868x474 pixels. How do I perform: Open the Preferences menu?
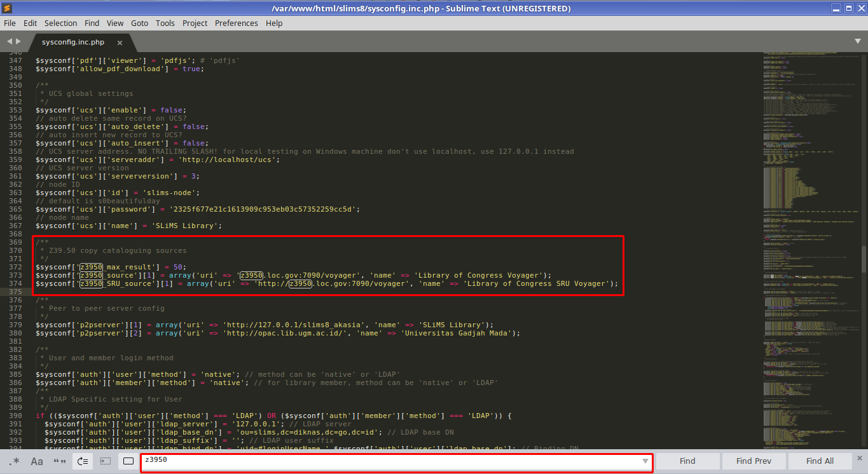click(237, 23)
